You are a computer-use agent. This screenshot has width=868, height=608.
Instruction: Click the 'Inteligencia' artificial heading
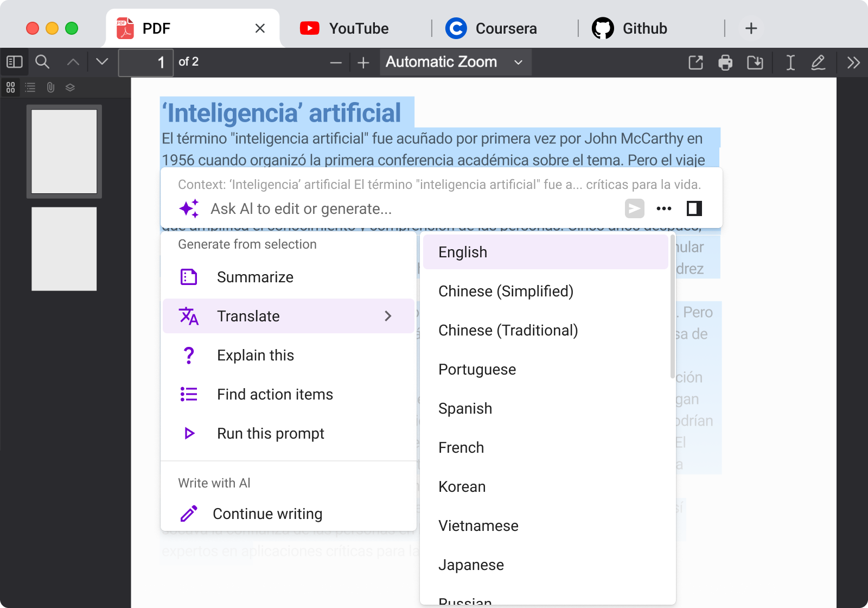pos(282,113)
